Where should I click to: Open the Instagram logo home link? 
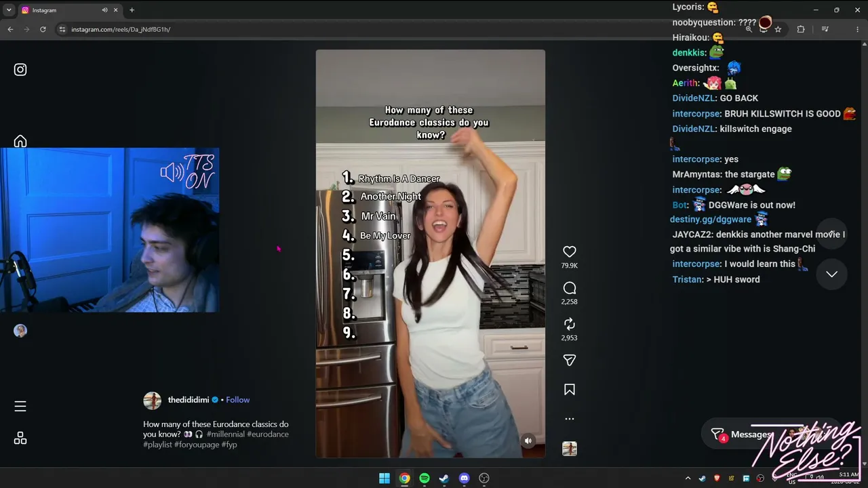tap(20, 69)
